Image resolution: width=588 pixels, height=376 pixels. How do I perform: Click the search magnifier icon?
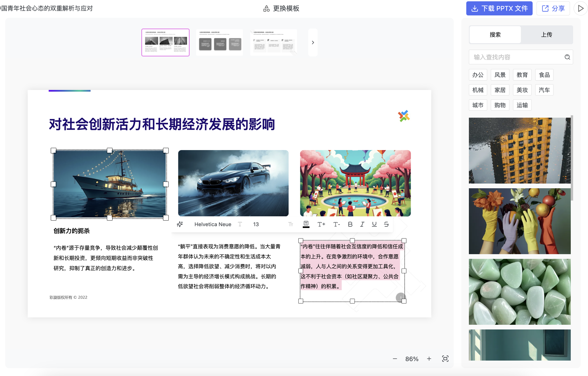(567, 57)
